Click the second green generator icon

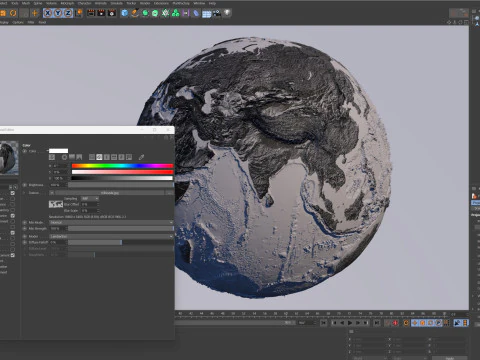click(x=155, y=13)
